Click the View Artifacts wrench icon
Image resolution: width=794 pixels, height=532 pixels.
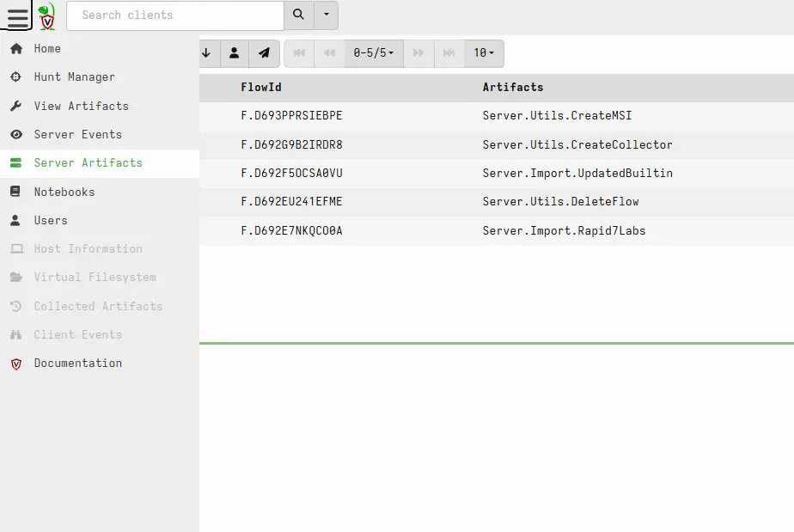point(16,106)
